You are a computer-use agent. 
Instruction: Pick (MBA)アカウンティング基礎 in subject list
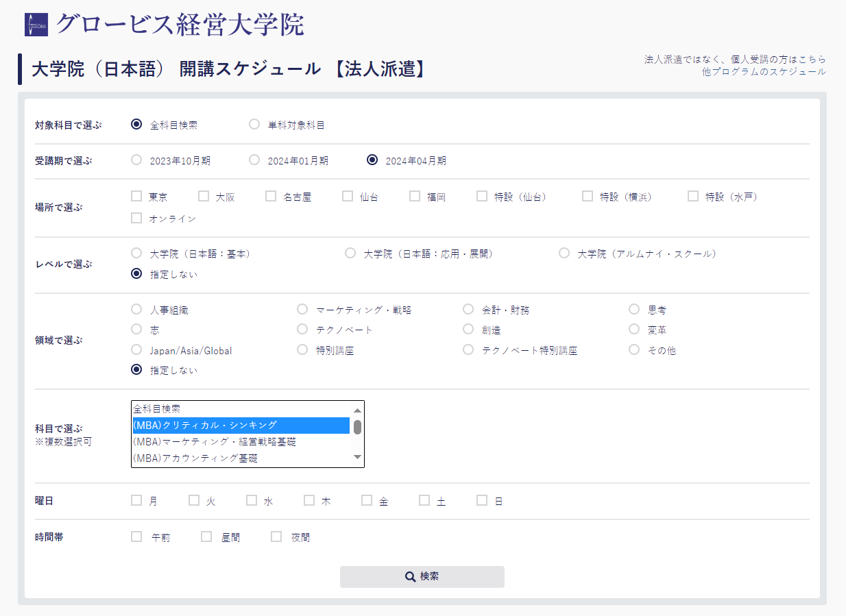point(241,458)
